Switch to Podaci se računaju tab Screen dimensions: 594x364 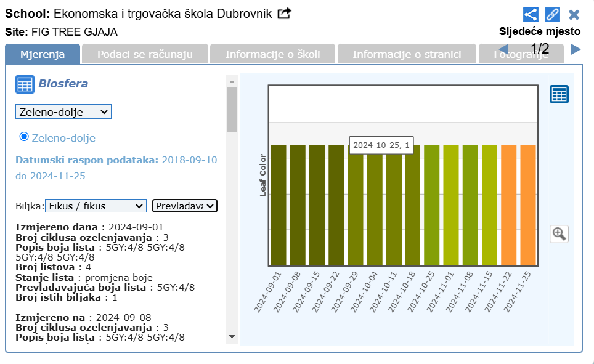click(x=145, y=54)
